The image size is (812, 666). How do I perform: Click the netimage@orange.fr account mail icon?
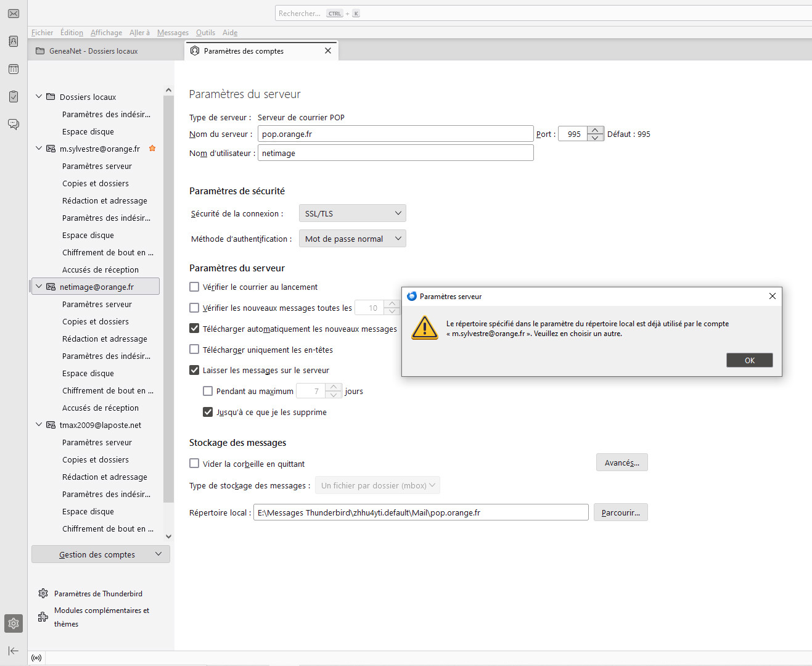click(51, 287)
